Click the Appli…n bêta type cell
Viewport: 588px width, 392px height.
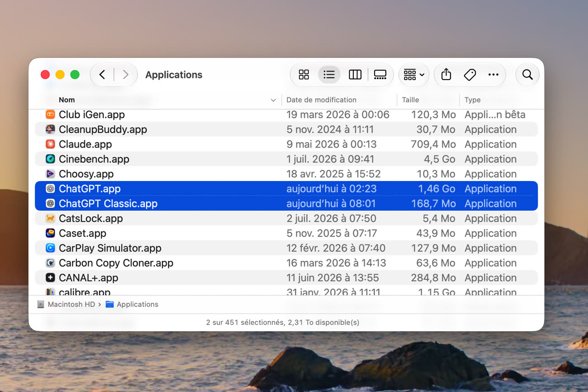click(x=495, y=115)
